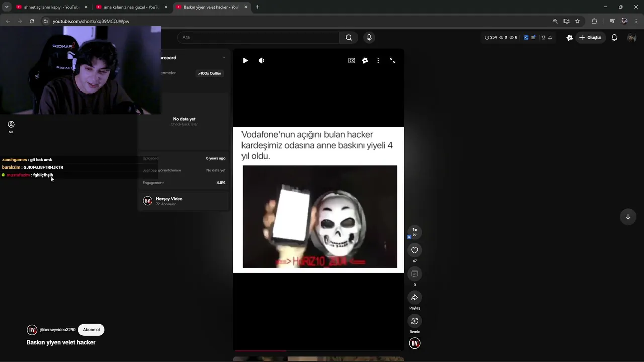The width and height of the screenshot is (644, 362).
Task: Go forward in browser history
Action: 20,21
